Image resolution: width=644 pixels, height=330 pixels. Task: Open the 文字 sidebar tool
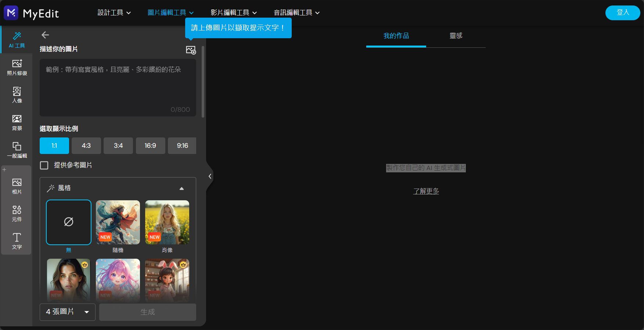(17, 241)
